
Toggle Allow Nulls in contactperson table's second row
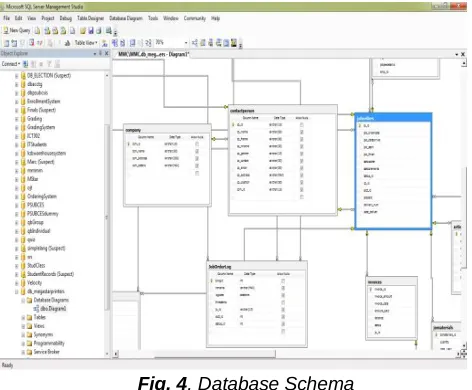tap(302, 132)
